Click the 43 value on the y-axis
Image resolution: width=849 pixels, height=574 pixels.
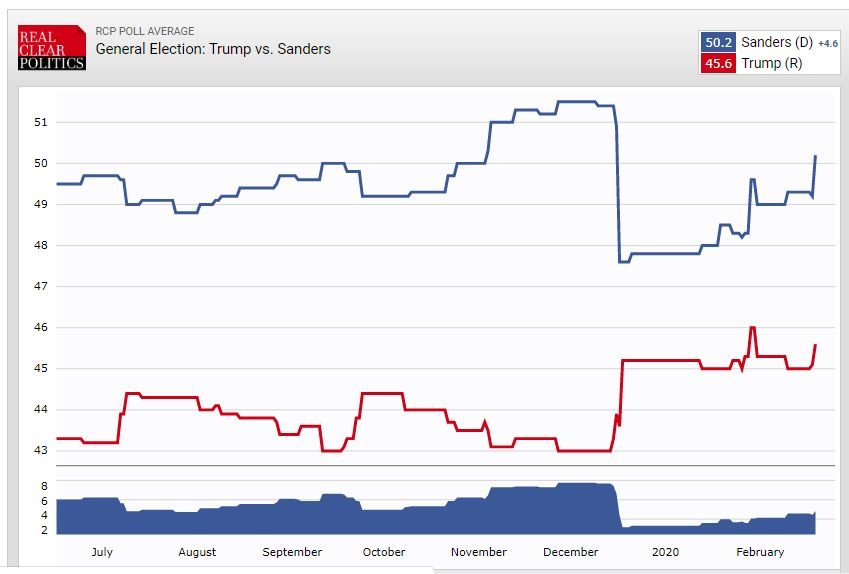point(40,451)
